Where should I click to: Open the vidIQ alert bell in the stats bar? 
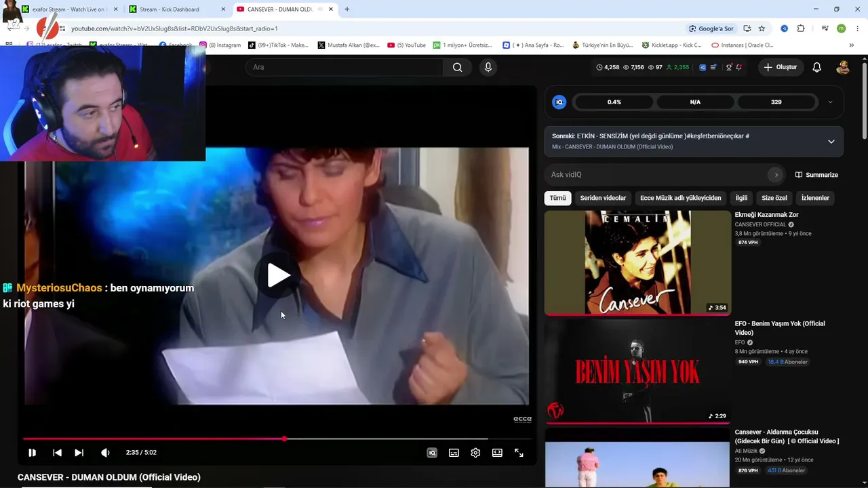pyautogui.click(x=738, y=67)
